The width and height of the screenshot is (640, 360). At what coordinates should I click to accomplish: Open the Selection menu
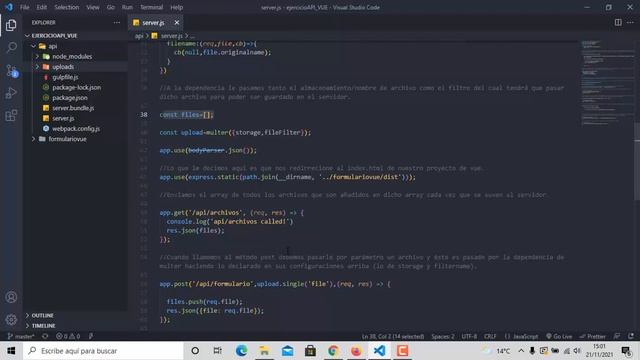pos(67,7)
